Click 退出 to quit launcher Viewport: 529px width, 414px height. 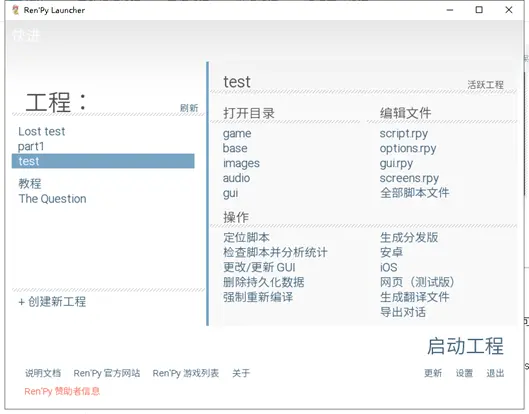(x=495, y=373)
